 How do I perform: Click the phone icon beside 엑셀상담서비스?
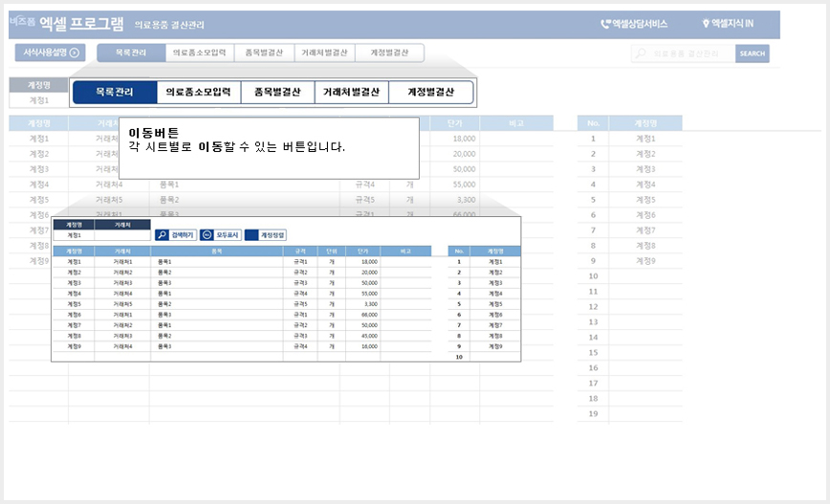point(605,24)
